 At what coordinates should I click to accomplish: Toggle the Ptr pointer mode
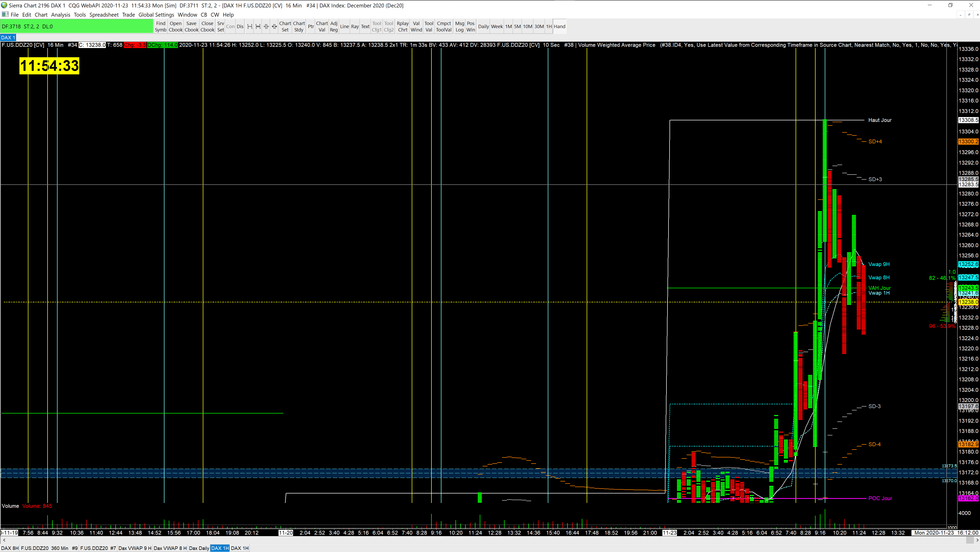click(310, 27)
